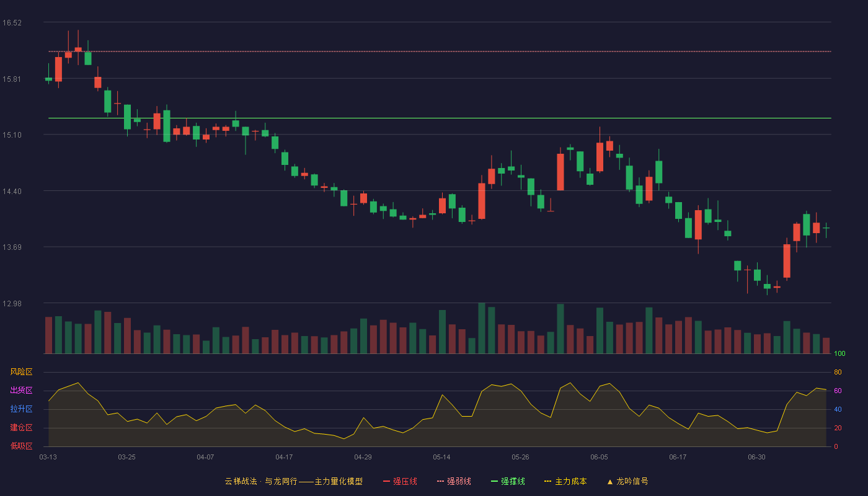868x496 pixels.
Task: Select the 出货区 zone label
Action: tap(21, 391)
